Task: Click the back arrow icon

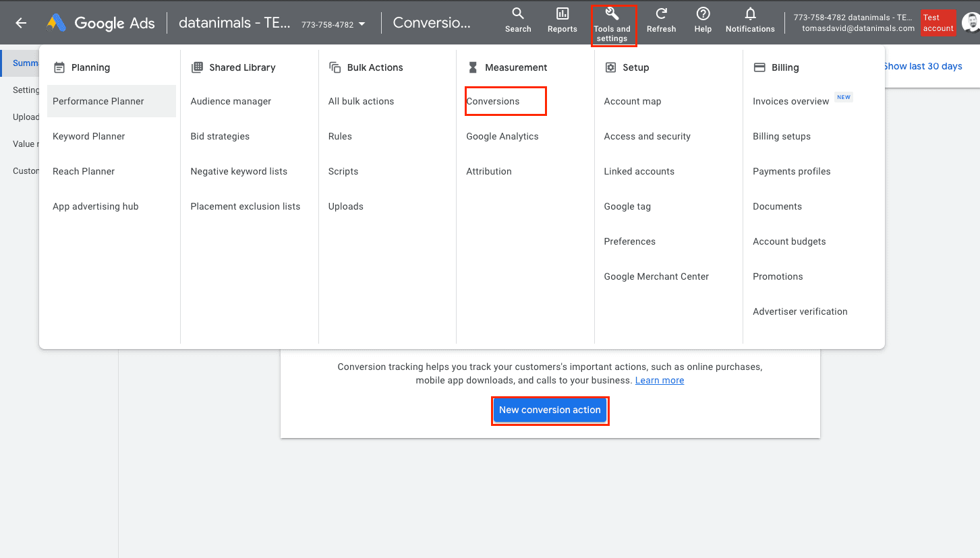Action: click(x=21, y=23)
